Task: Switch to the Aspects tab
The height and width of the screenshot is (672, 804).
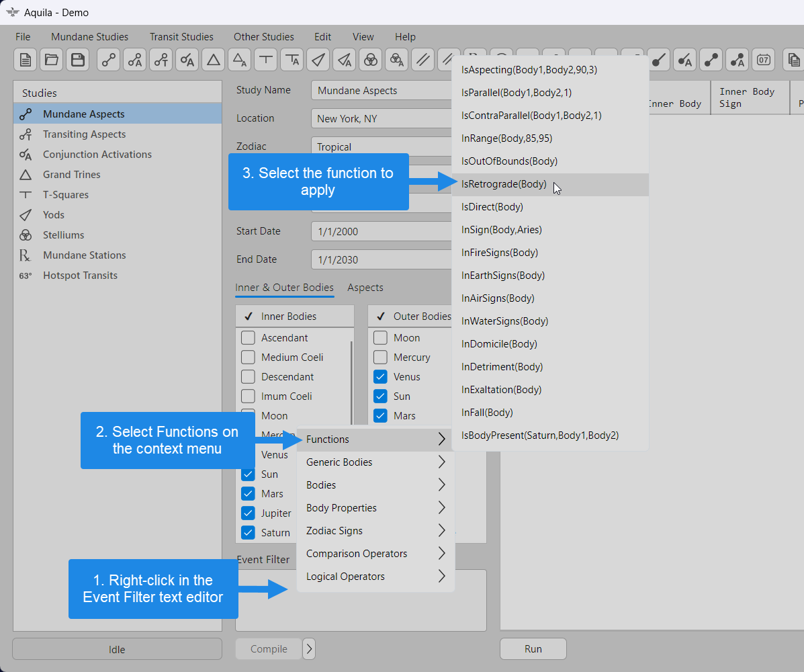Action: tap(365, 288)
